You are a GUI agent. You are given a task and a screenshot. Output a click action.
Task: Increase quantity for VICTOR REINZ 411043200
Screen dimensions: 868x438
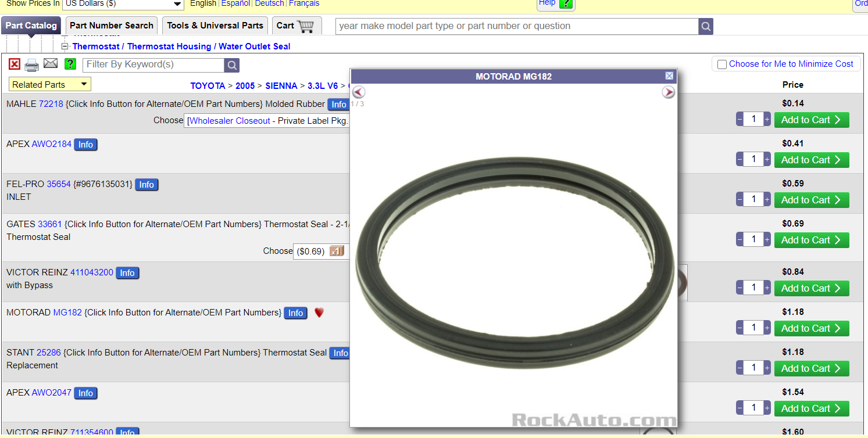click(767, 288)
